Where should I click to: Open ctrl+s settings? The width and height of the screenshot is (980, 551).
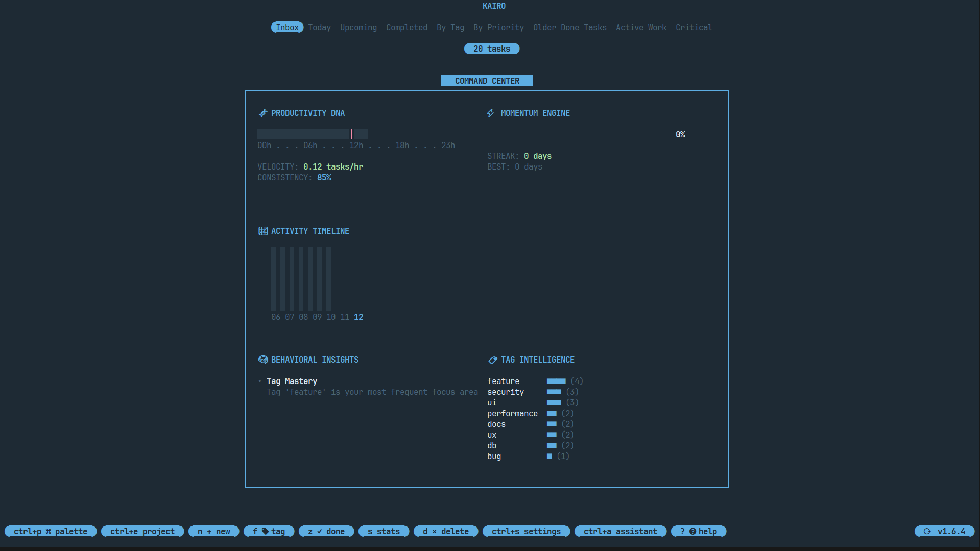[526, 532]
